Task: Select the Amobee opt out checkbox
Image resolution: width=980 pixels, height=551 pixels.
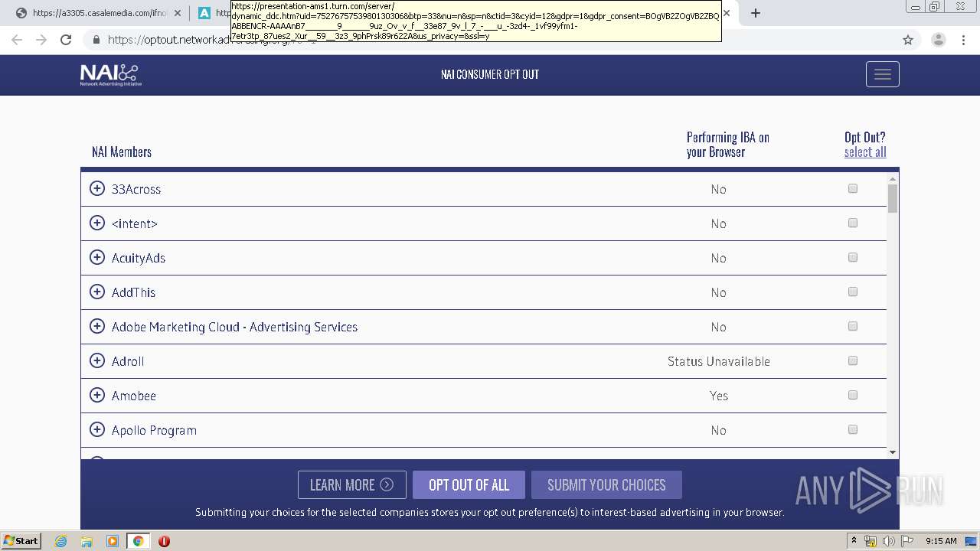Action: tap(853, 395)
